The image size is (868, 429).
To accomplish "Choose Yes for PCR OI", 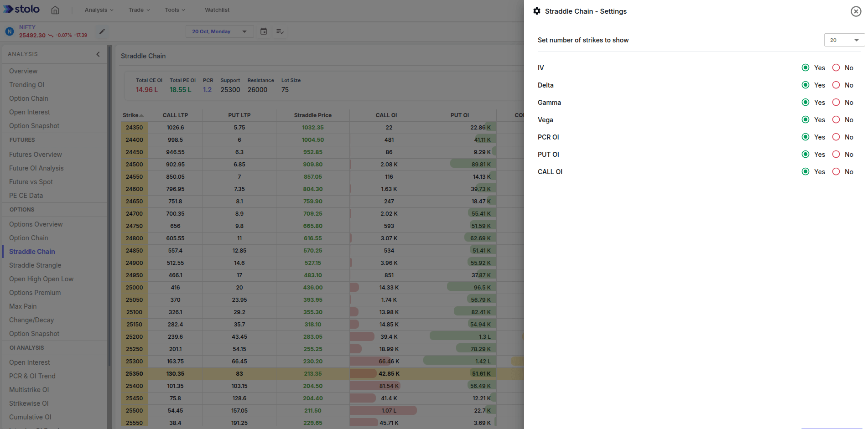I will [806, 137].
